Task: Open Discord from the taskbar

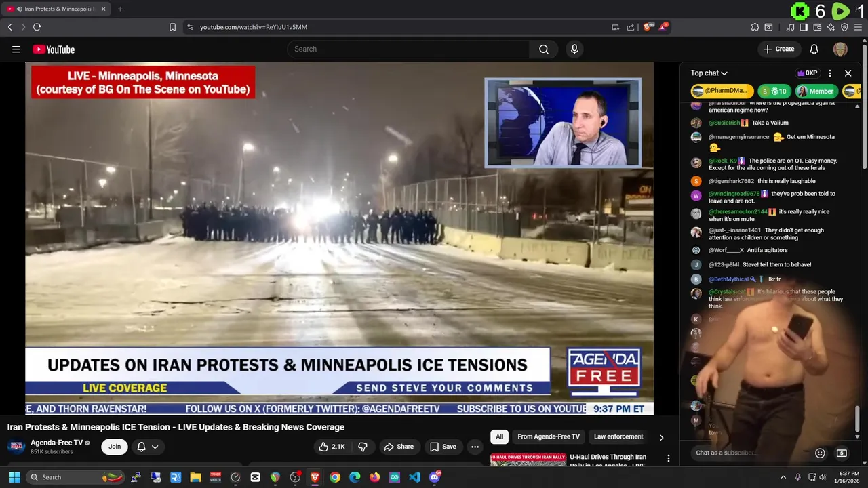Action: click(435, 477)
